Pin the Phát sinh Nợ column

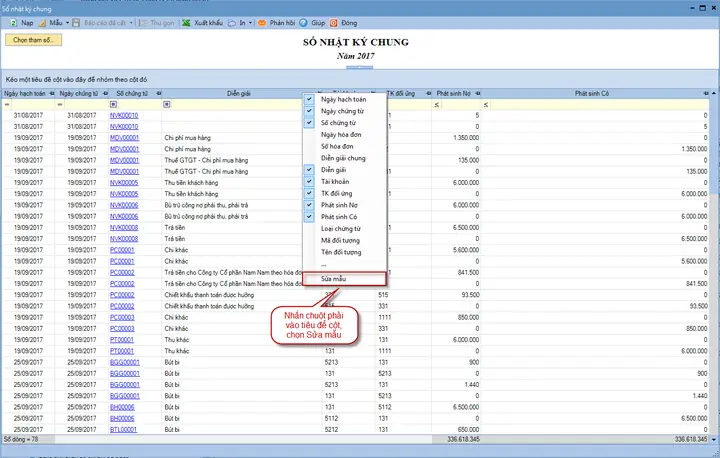[x=478, y=93]
